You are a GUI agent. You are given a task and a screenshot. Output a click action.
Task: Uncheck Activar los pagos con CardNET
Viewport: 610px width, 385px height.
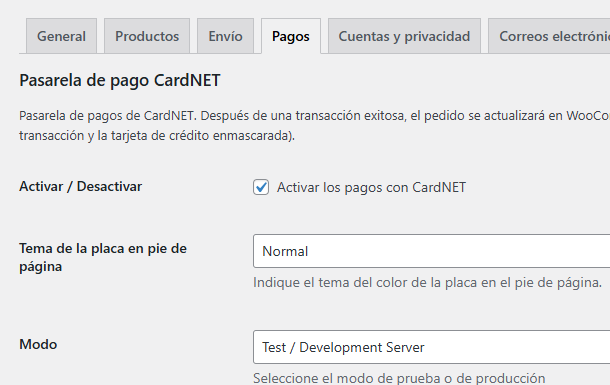coord(261,187)
